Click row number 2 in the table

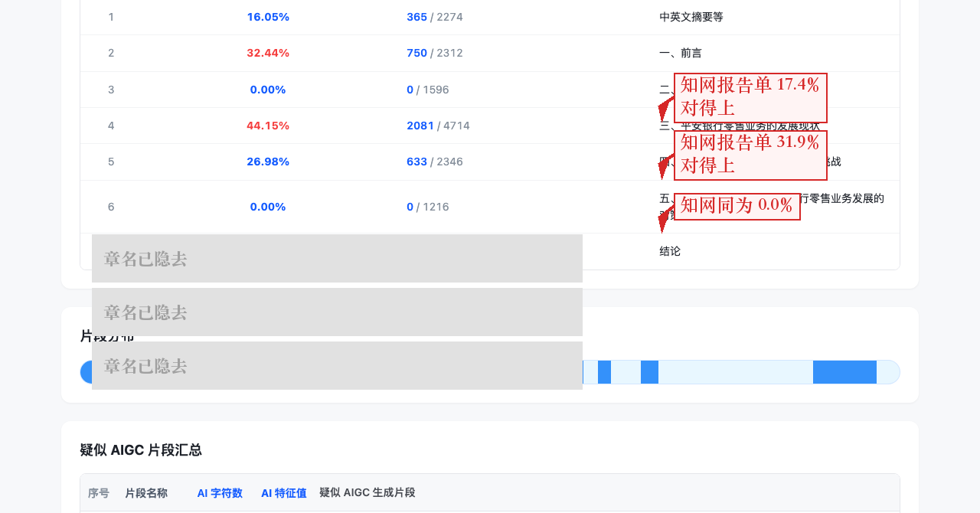[111, 53]
